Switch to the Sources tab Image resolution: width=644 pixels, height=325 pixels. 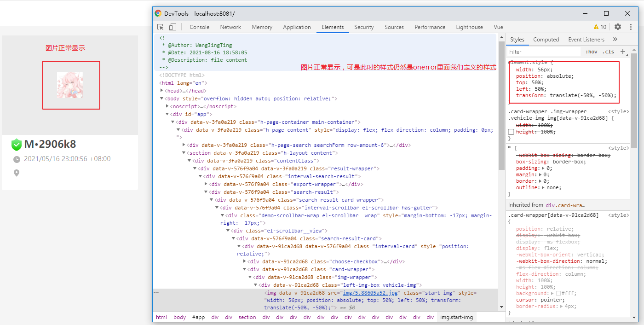click(x=394, y=27)
